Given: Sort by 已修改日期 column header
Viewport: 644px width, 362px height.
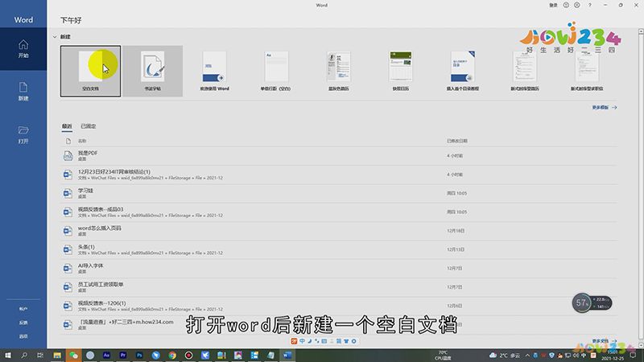Looking at the screenshot, I should point(457,141).
